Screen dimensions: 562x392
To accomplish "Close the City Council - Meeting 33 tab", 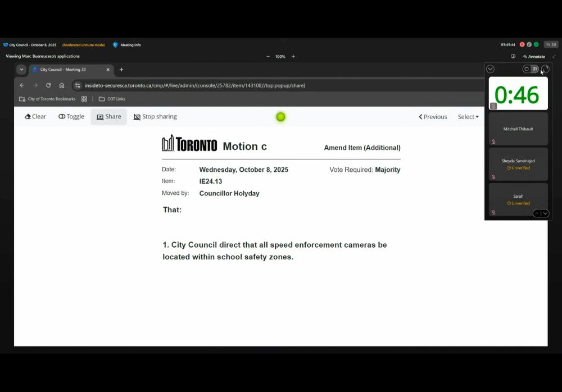I will pyautogui.click(x=108, y=70).
